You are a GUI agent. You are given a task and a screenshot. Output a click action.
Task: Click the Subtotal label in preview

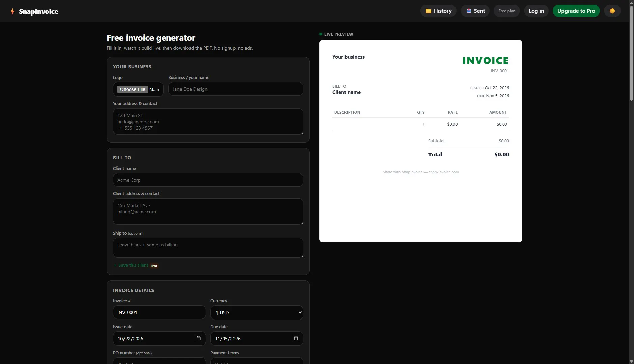[x=436, y=141]
